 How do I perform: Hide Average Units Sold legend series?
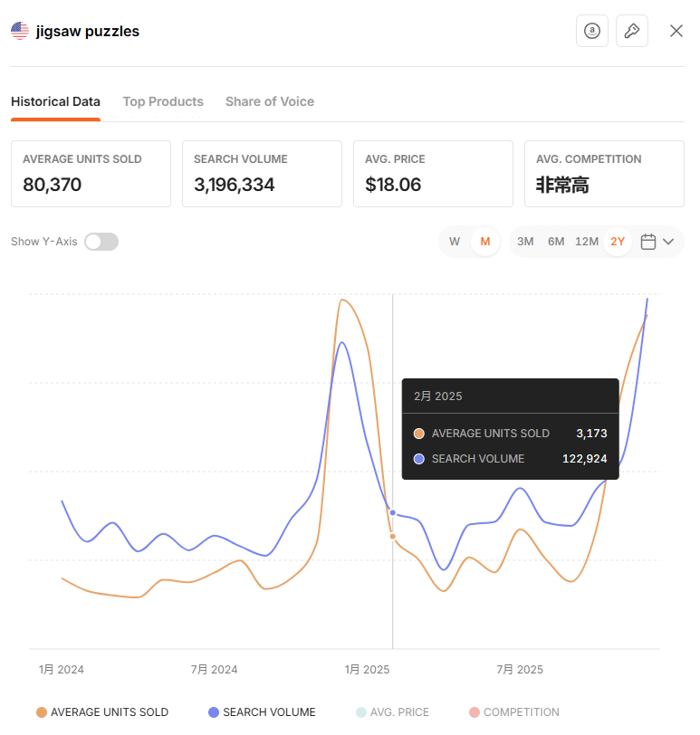101,712
